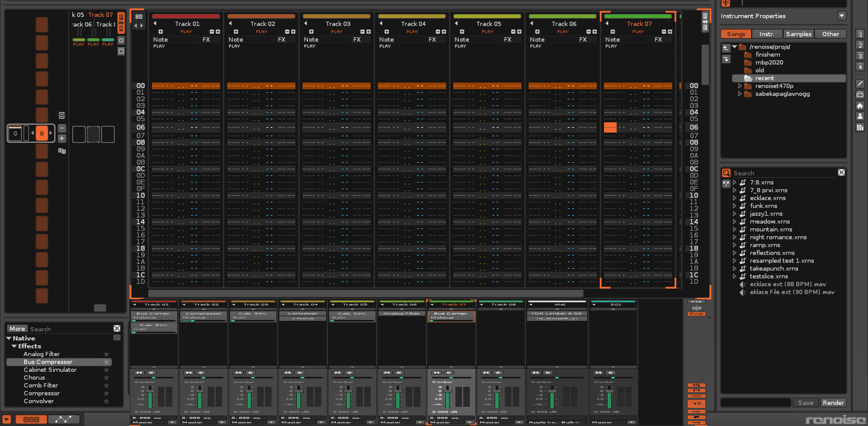Click the plus button in pattern sequencer
This screenshot has width=868, height=426.
[62, 138]
